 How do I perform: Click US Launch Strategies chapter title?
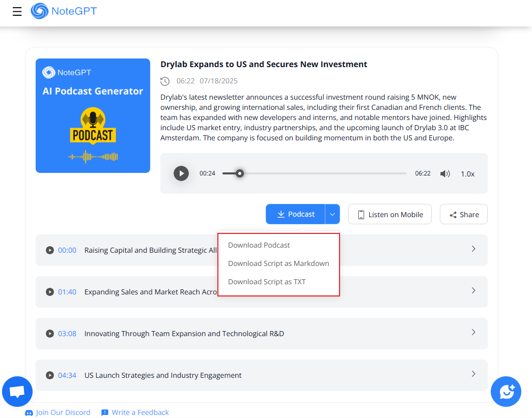(x=163, y=375)
